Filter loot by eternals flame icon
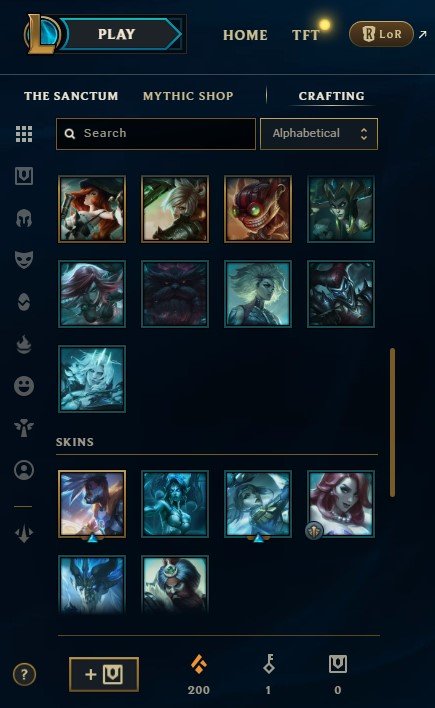The width and height of the screenshot is (435, 708). (24, 344)
